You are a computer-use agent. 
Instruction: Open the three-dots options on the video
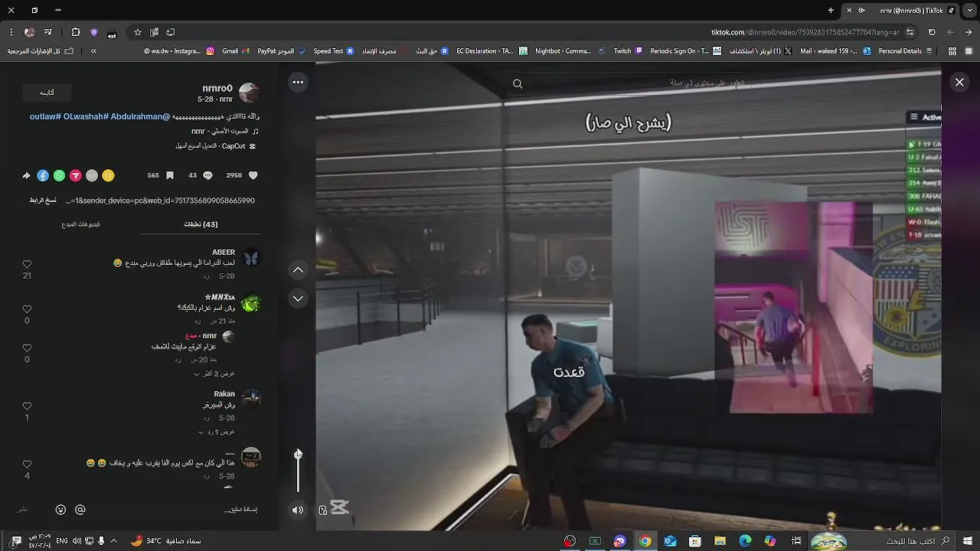(x=298, y=82)
